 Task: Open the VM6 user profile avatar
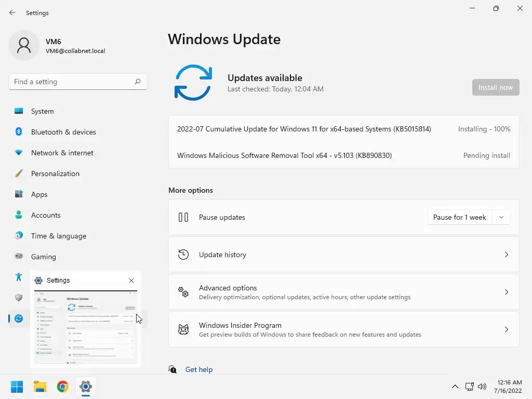24,45
